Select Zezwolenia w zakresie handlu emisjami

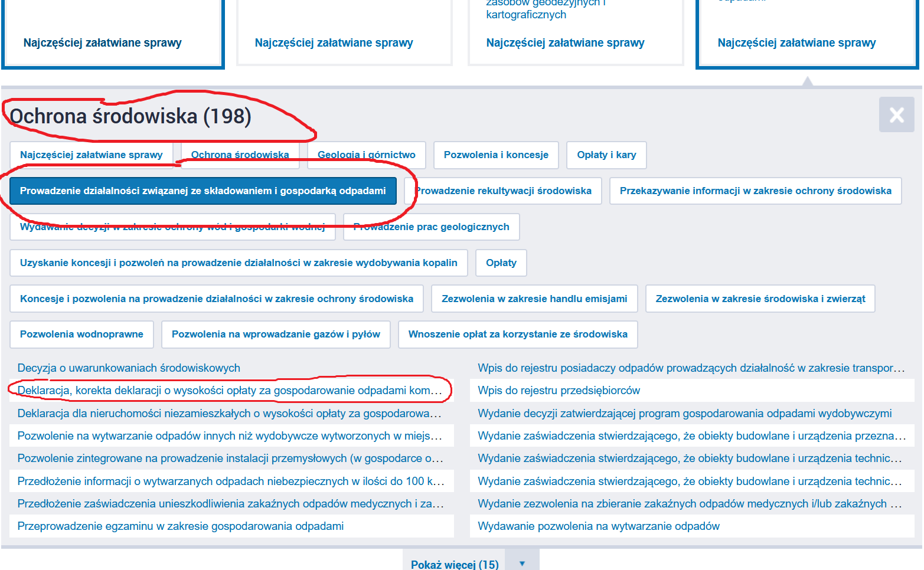pyautogui.click(x=534, y=299)
